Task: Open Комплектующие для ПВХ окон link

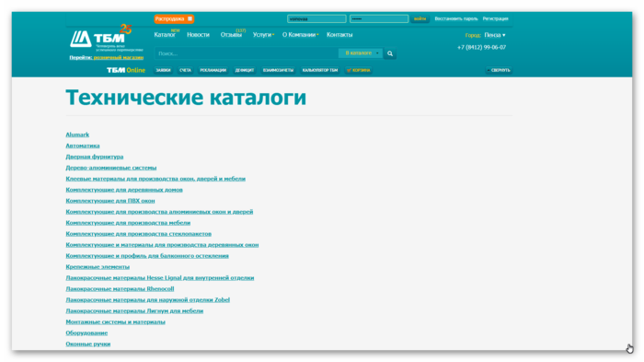Action: point(110,201)
